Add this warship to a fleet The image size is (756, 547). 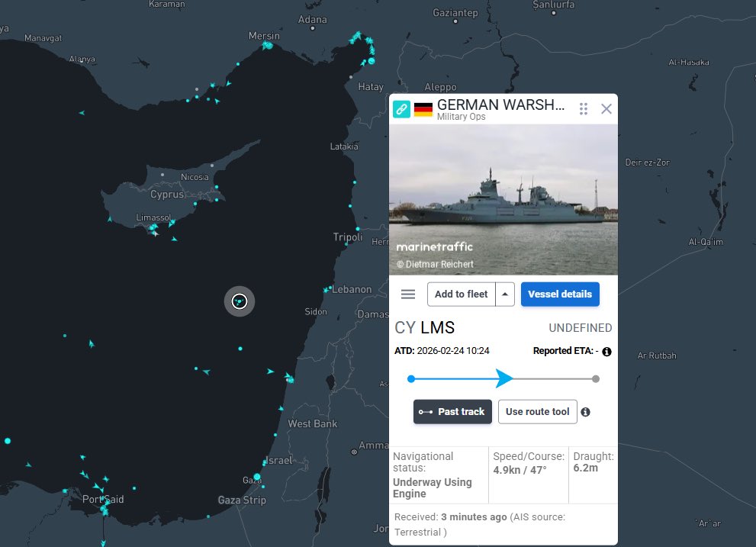(461, 294)
